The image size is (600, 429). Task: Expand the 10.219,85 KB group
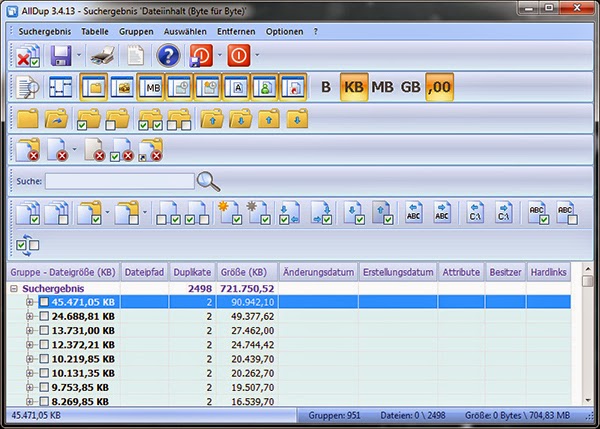[x=29, y=359]
